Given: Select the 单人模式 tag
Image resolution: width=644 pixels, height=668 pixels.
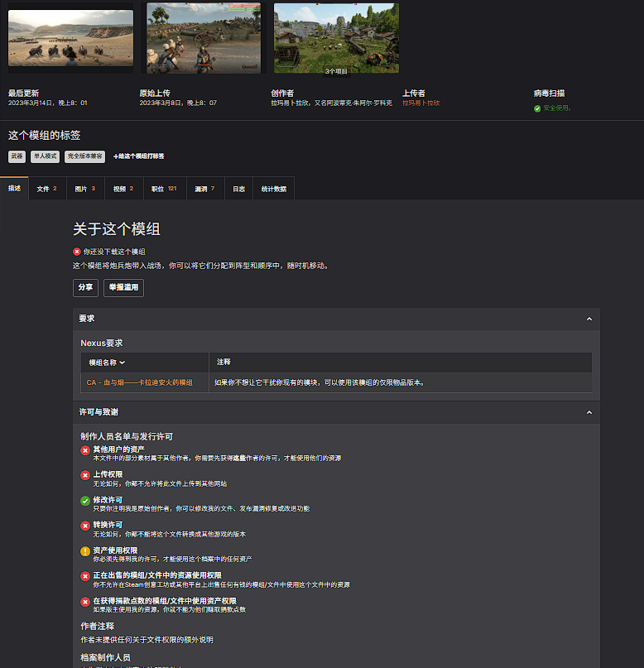Looking at the screenshot, I should tap(46, 156).
